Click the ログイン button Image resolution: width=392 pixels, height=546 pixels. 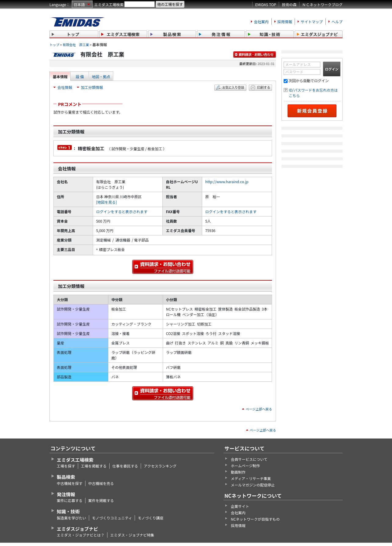332,69
